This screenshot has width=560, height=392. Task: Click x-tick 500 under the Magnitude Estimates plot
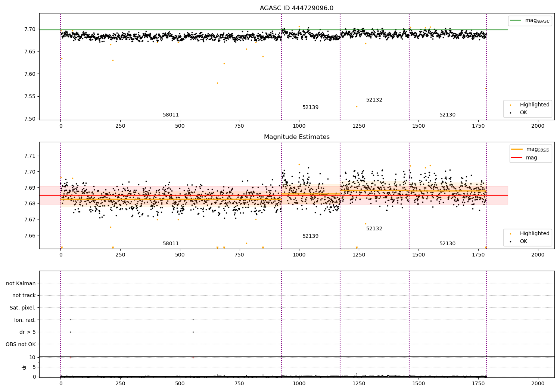(180, 255)
